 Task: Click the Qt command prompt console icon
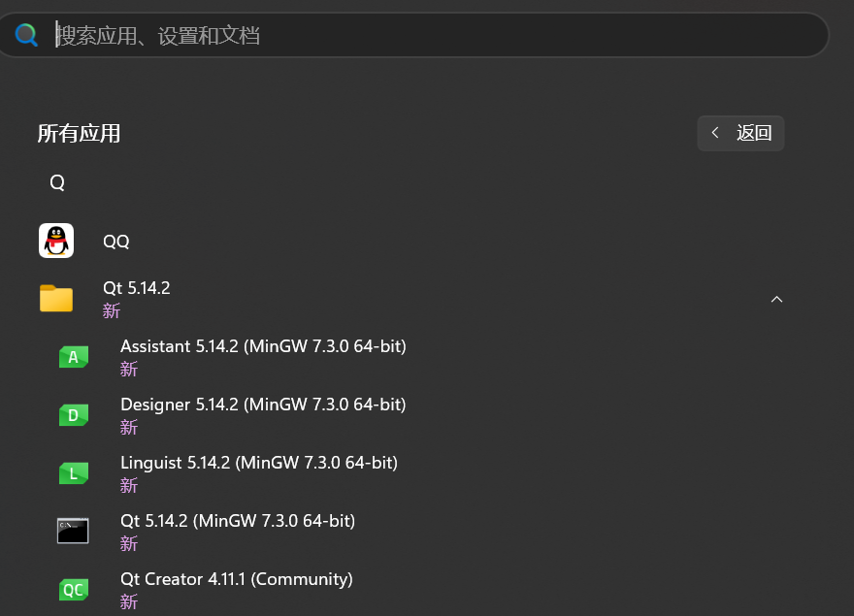click(x=73, y=531)
